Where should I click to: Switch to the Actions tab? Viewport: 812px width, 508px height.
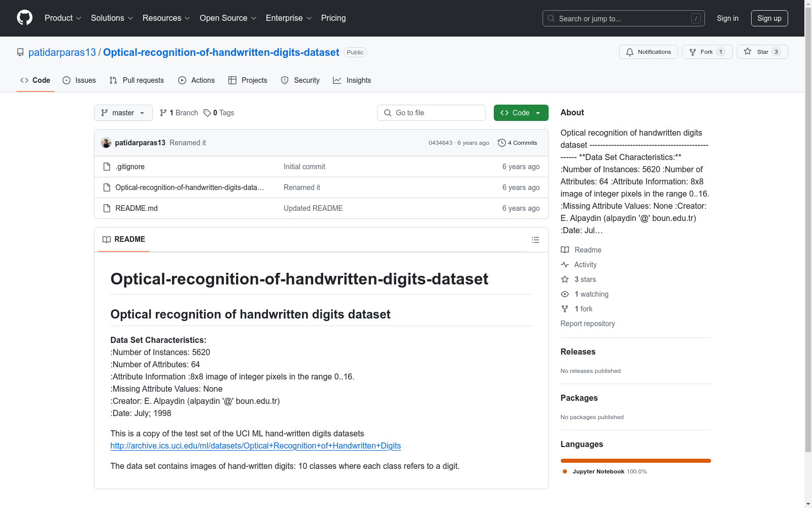coord(196,80)
